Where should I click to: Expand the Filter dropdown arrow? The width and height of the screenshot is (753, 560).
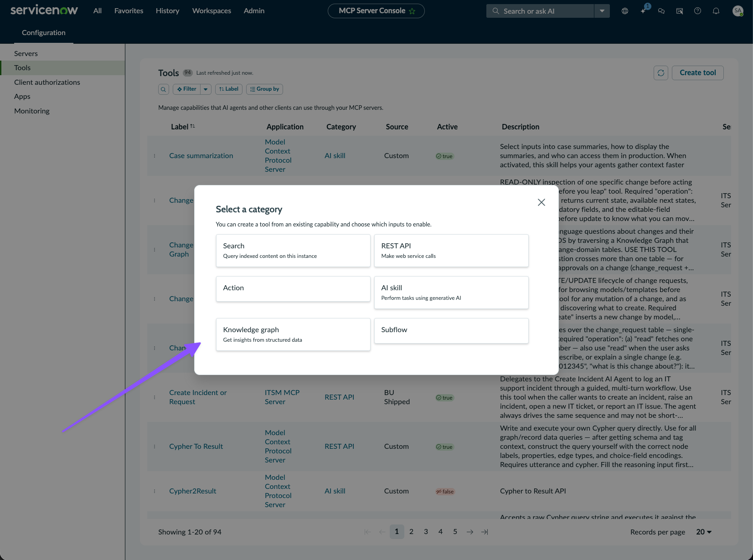(x=206, y=89)
